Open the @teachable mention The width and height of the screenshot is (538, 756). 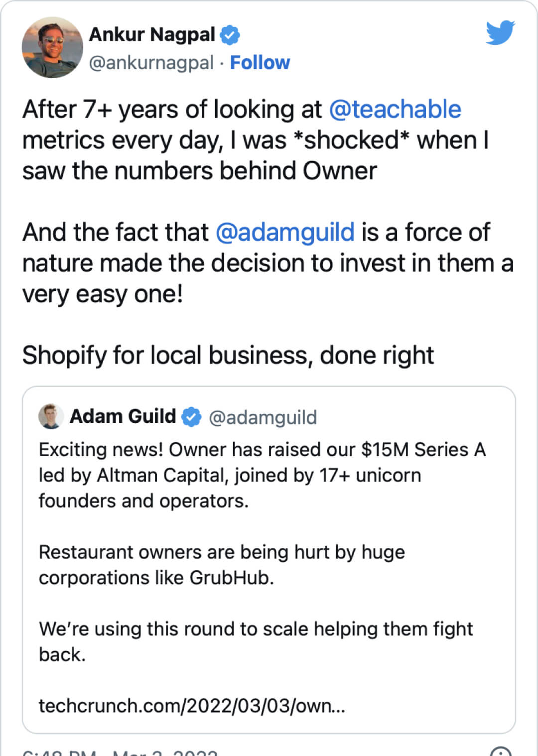[x=395, y=109]
